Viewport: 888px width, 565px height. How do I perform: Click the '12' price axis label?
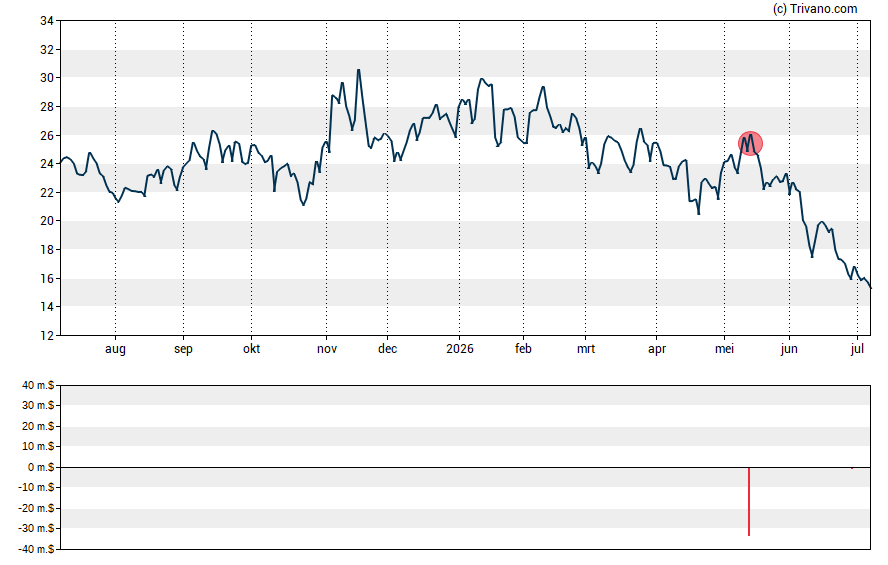tap(46, 336)
